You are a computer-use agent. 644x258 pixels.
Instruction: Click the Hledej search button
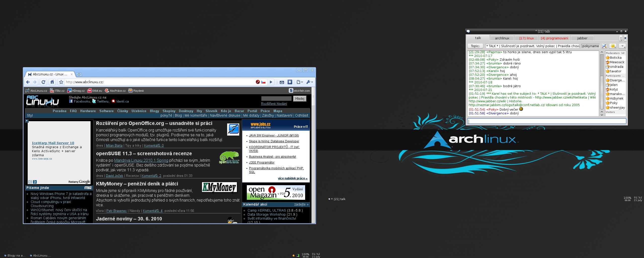(x=300, y=99)
